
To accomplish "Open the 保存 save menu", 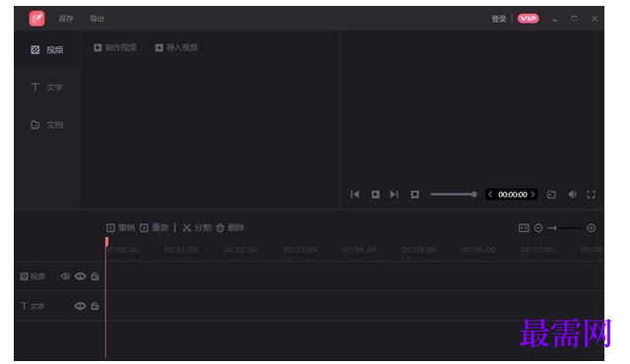I will (66, 19).
